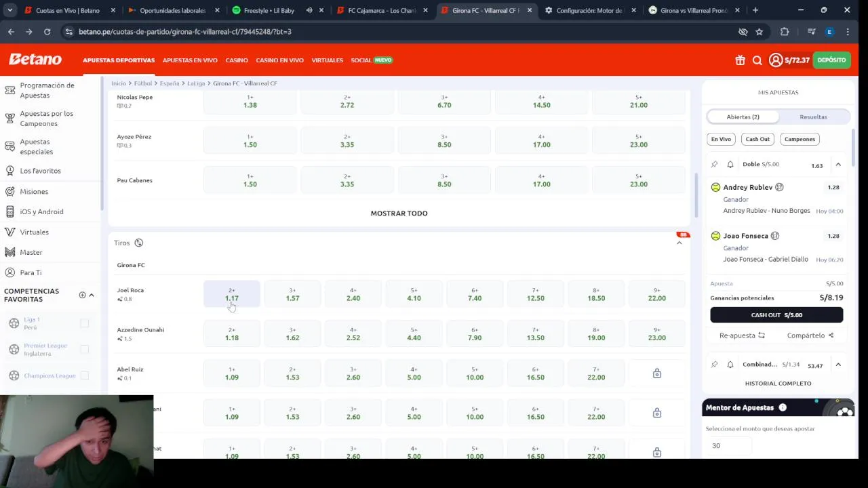The width and height of the screenshot is (868, 488).
Task: Click the pin icon on Doble bet
Action: [714, 164]
